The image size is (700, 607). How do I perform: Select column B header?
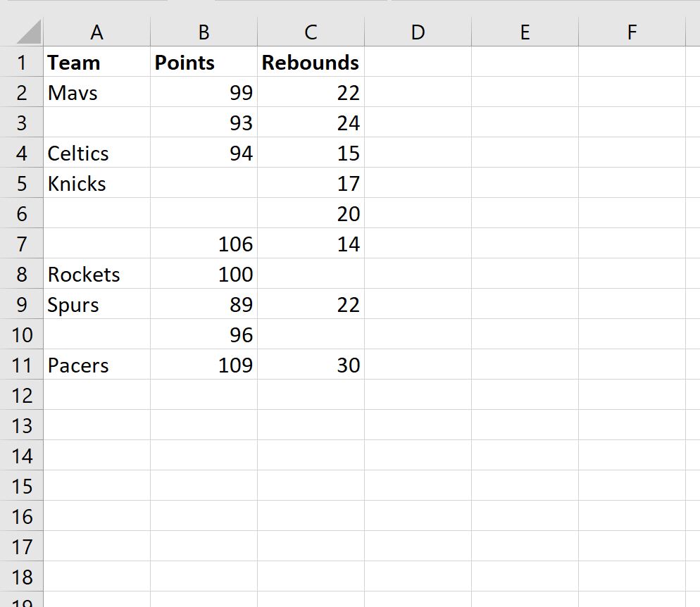tap(204, 32)
